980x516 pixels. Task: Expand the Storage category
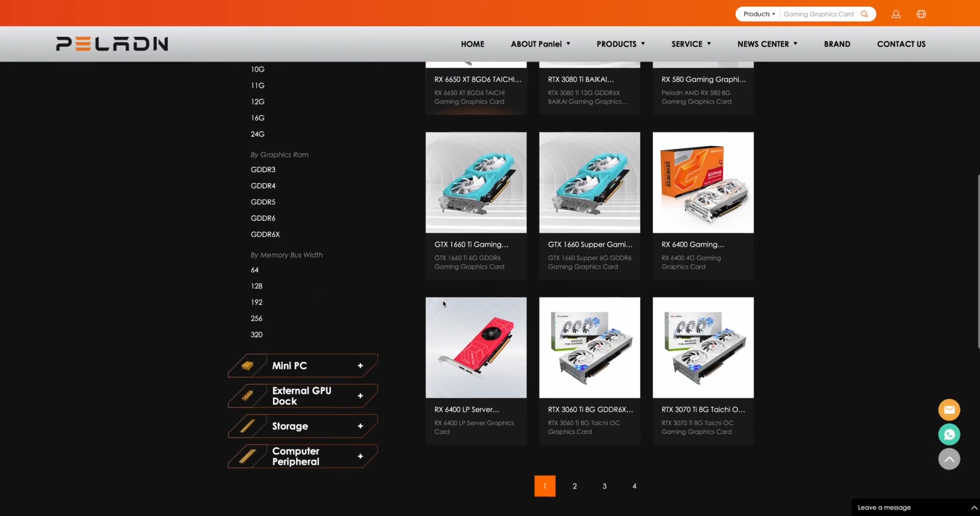click(x=360, y=426)
